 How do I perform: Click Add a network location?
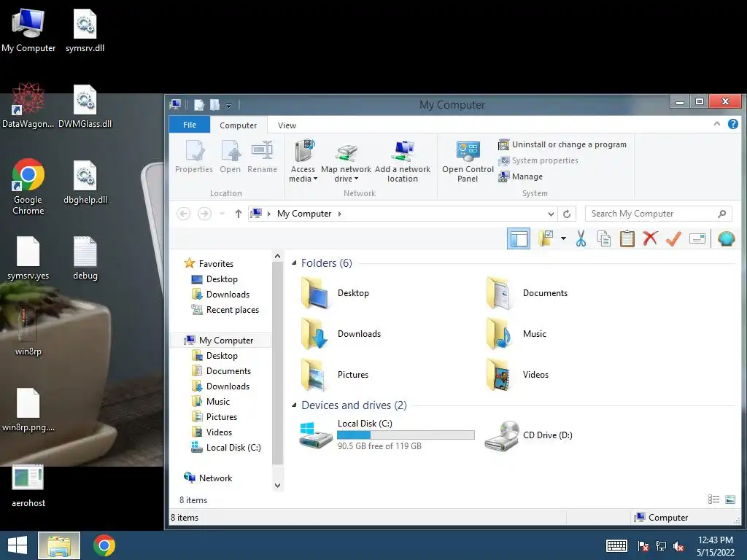point(403,162)
